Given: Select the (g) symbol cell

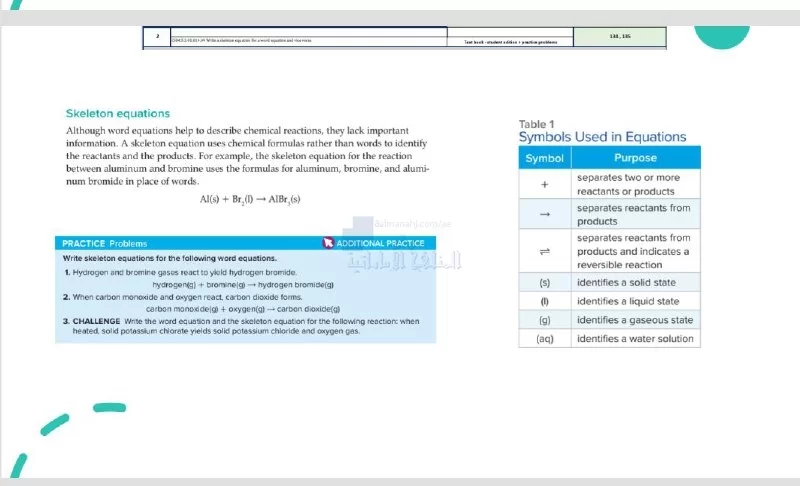Looking at the screenshot, I should [x=545, y=320].
